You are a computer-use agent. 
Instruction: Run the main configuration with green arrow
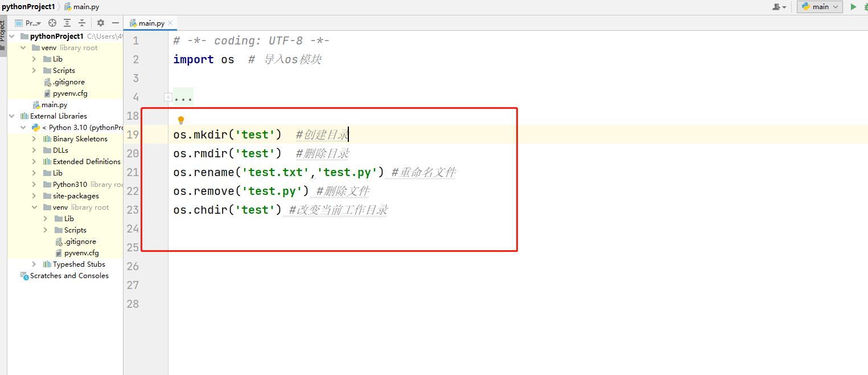(853, 7)
